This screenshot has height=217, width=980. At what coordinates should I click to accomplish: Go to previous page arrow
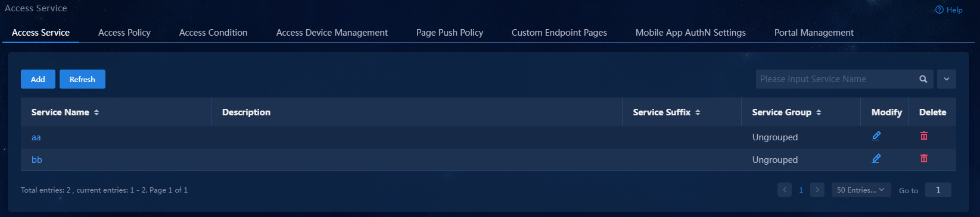[785, 190]
